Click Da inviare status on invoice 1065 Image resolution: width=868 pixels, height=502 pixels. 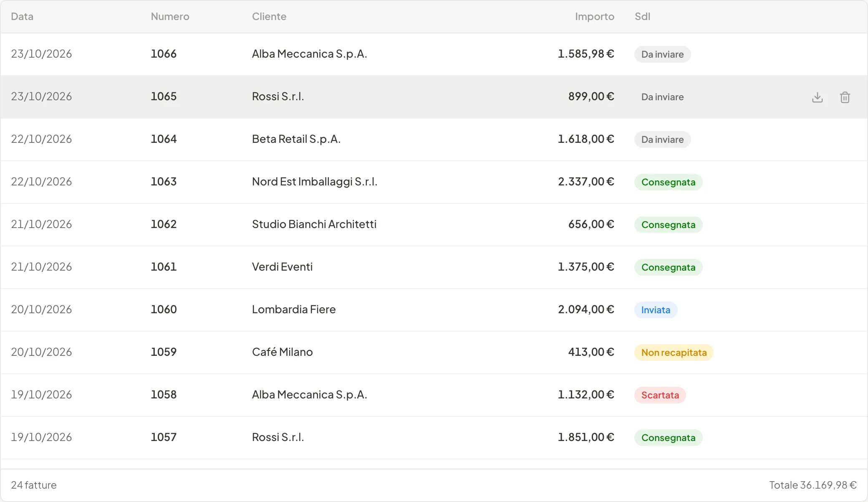663,97
